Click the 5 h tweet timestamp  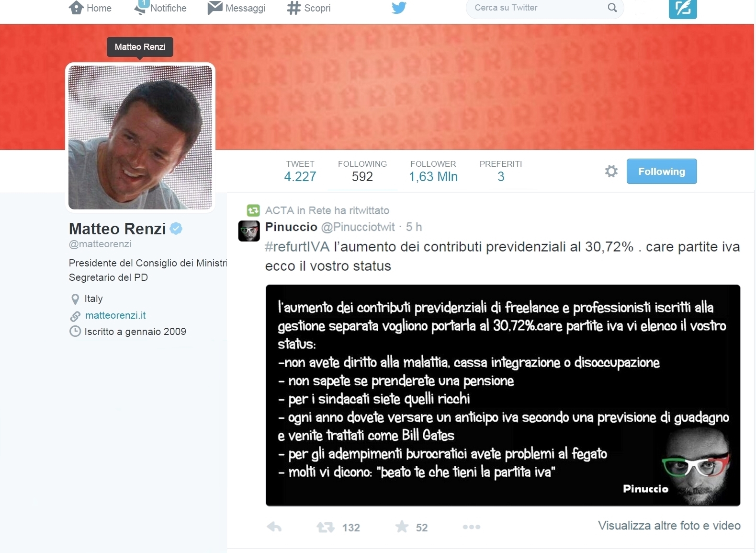(414, 227)
